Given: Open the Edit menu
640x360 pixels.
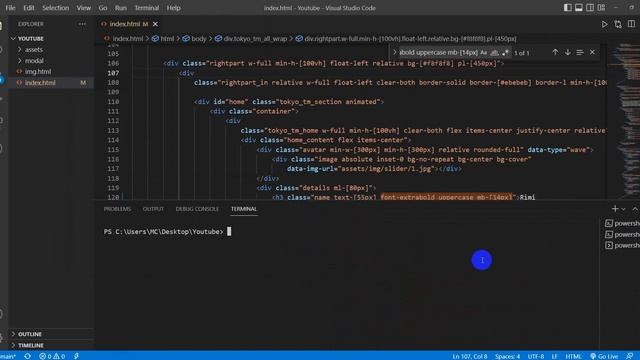Looking at the screenshot, I should (29, 8).
